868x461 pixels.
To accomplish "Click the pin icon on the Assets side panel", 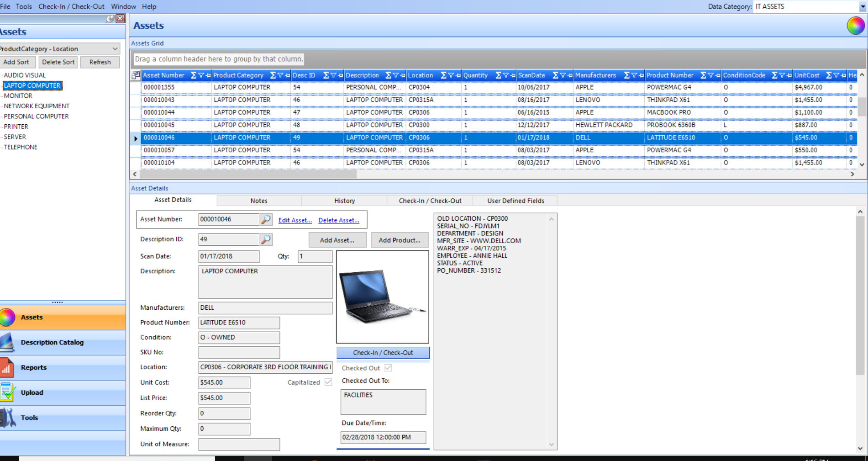I will click(x=110, y=19).
